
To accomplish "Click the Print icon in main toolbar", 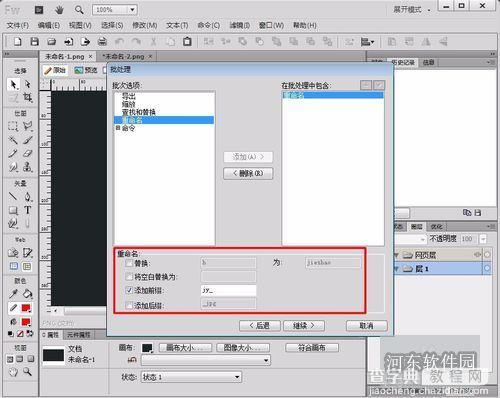I will point(102,42).
